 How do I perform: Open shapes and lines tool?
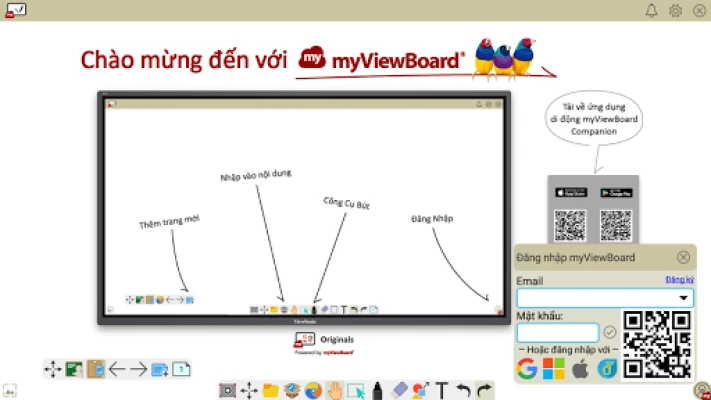coord(420,390)
